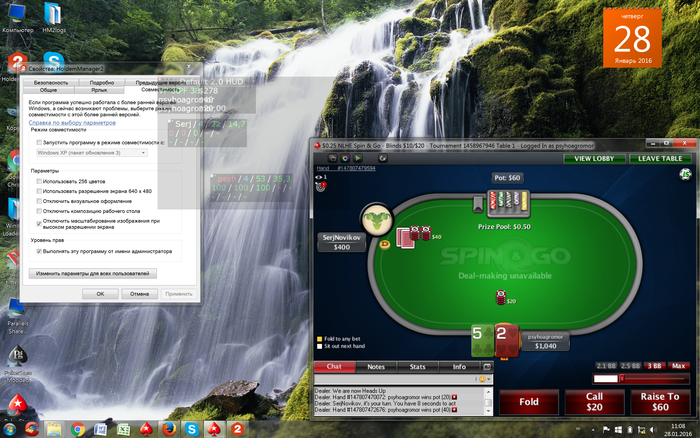Image resolution: width=700 pixels, height=438 pixels.
Task: Open Firefox from the taskbar
Action: [x=169, y=430]
